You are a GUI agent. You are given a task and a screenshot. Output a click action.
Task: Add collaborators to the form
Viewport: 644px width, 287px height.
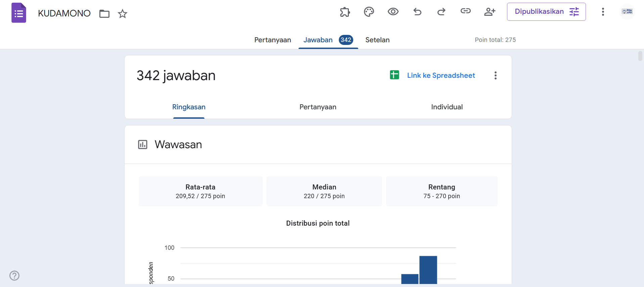click(490, 12)
